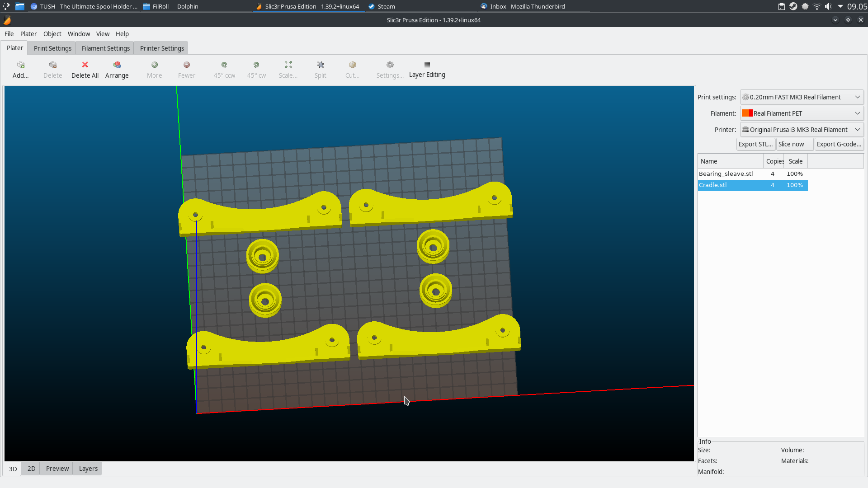Click the Arrange objects toolbar icon
The width and height of the screenshot is (868, 488).
coord(117,65)
